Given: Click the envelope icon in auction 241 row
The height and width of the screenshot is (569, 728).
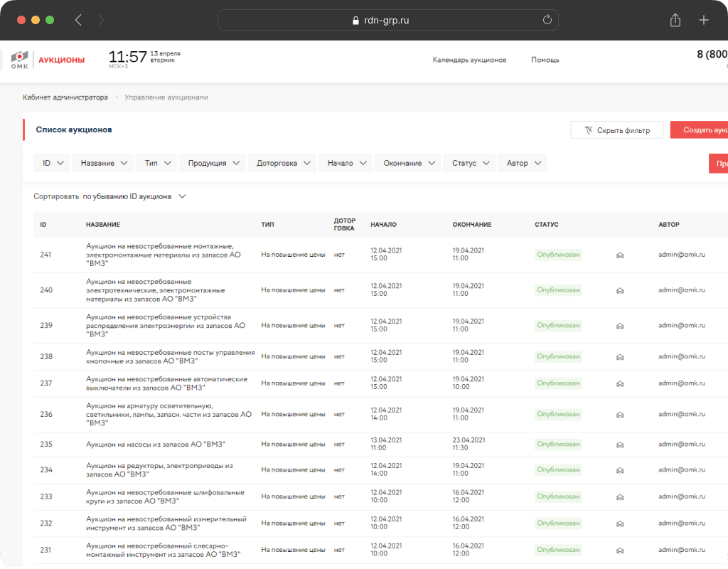Looking at the screenshot, I should click(x=620, y=255).
